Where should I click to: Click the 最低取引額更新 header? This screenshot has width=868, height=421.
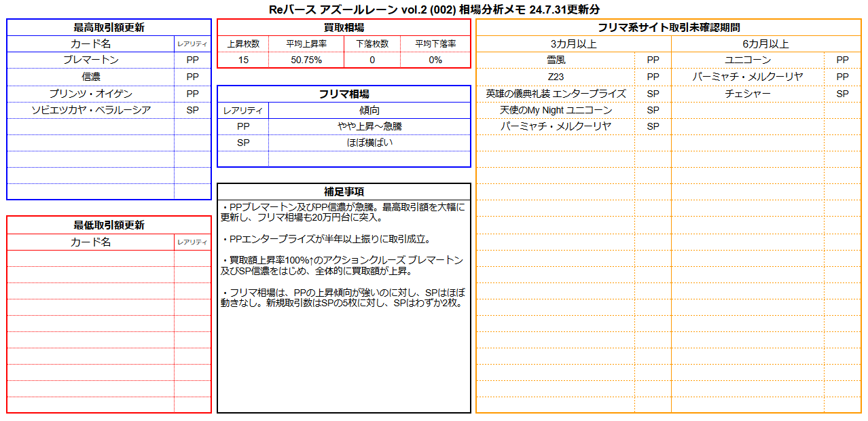109,225
